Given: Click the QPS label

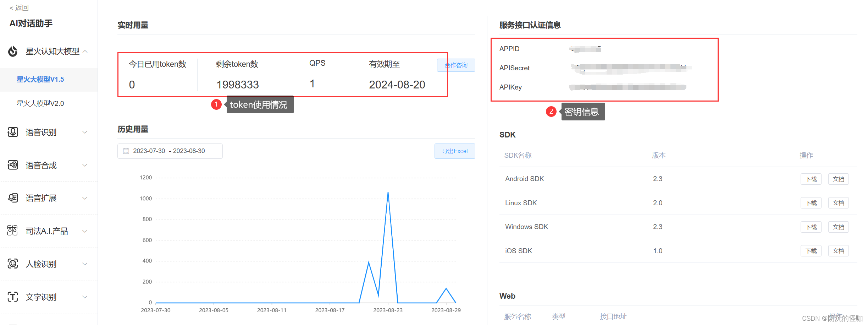Looking at the screenshot, I should click(317, 63).
